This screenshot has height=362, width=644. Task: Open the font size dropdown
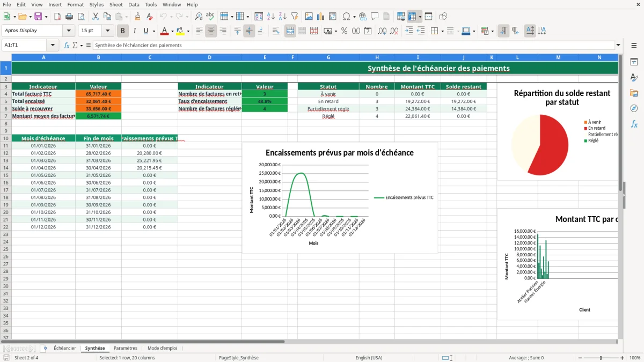[107, 31]
